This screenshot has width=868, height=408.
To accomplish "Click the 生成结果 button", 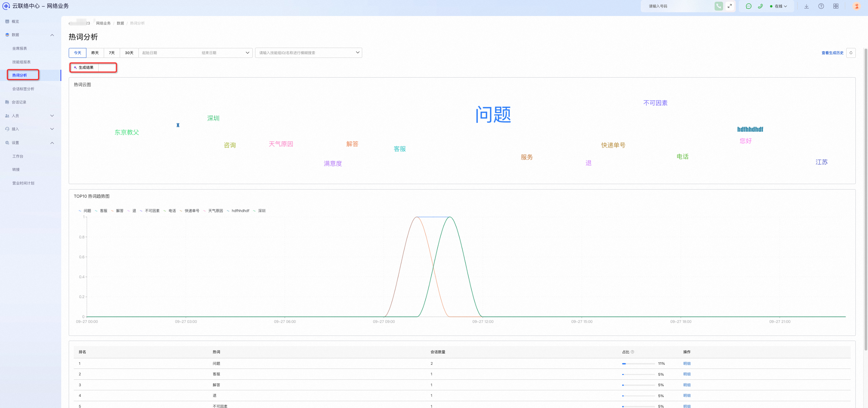I will tap(84, 67).
